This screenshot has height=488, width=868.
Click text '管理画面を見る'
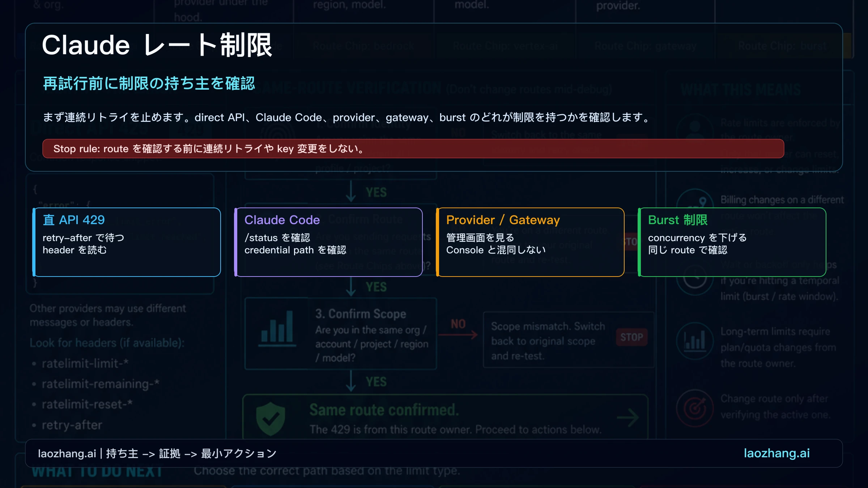coord(480,238)
